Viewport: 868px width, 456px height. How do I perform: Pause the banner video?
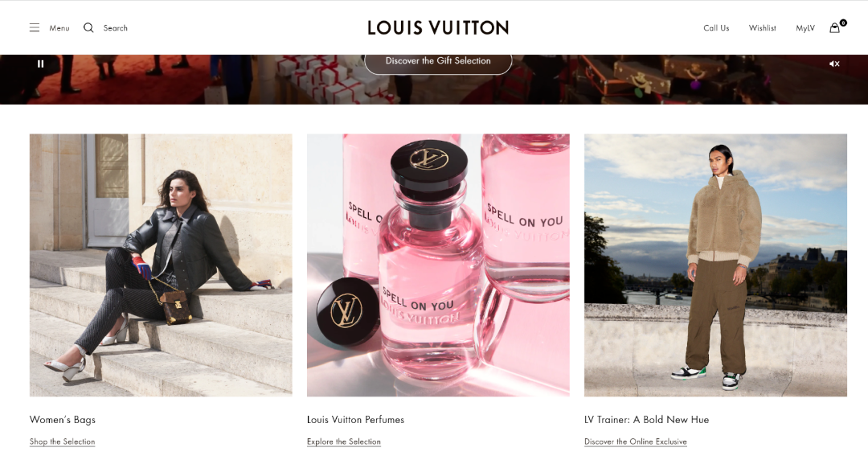pos(40,64)
